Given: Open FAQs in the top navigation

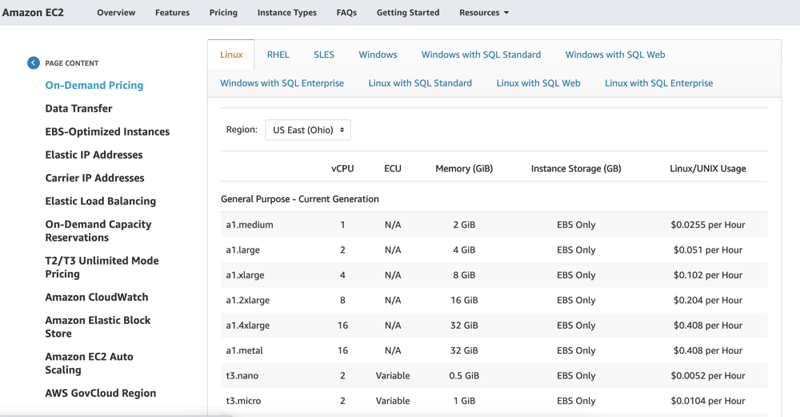Looking at the screenshot, I should click(x=346, y=13).
